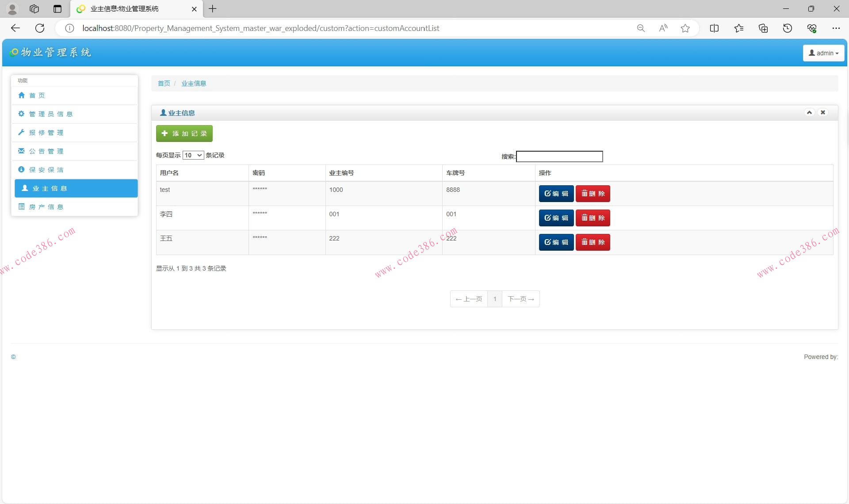Open 首页 in the sidebar

[37, 95]
